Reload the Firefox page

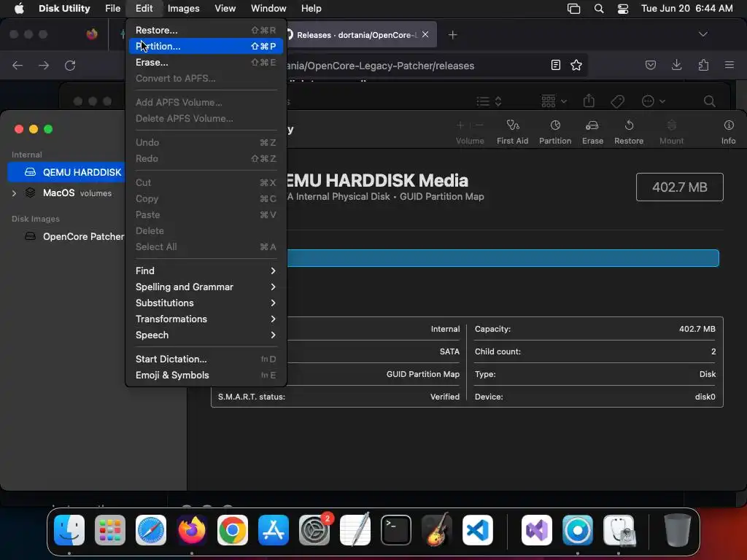[70, 65]
